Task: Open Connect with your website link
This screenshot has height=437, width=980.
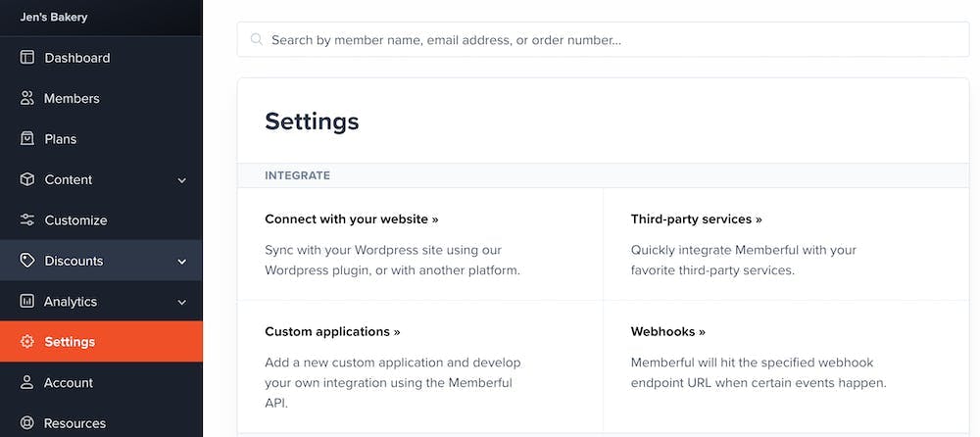Action: 351,219
